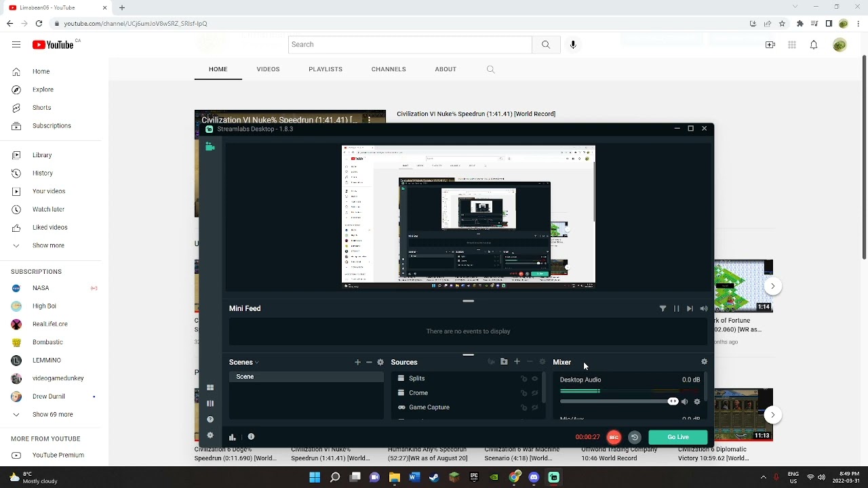Select the Crome source row

pos(468,393)
